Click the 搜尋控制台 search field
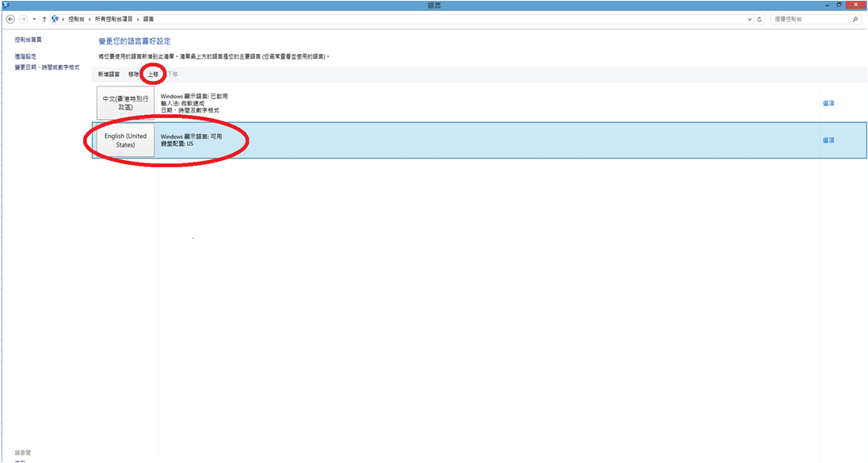The width and height of the screenshot is (868, 463). (810, 19)
